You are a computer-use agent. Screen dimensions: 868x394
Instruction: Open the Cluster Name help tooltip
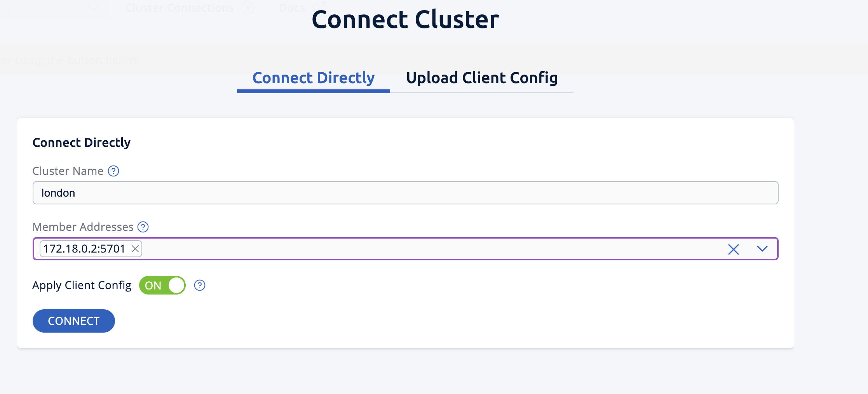(113, 171)
